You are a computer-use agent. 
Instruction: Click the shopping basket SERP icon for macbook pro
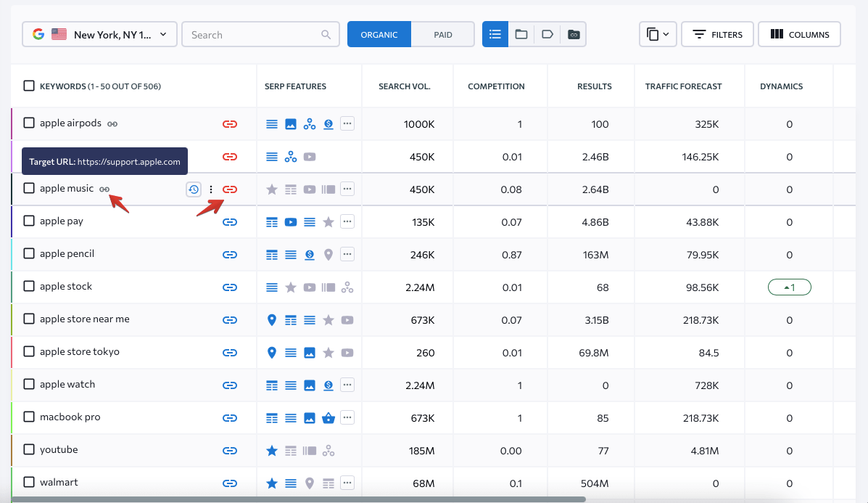pyautogui.click(x=328, y=418)
